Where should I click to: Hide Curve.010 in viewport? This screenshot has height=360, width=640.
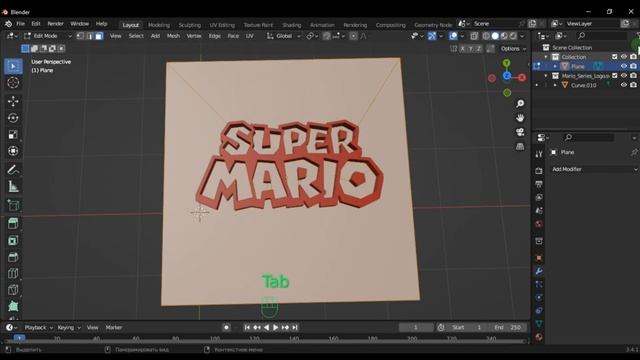[624, 85]
